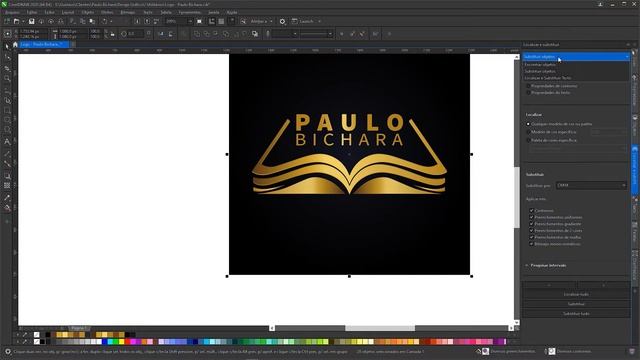The image size is (640, 360).
Task: Switch to the Paulo Bichara document tab
Action: [x=44, y=44]
